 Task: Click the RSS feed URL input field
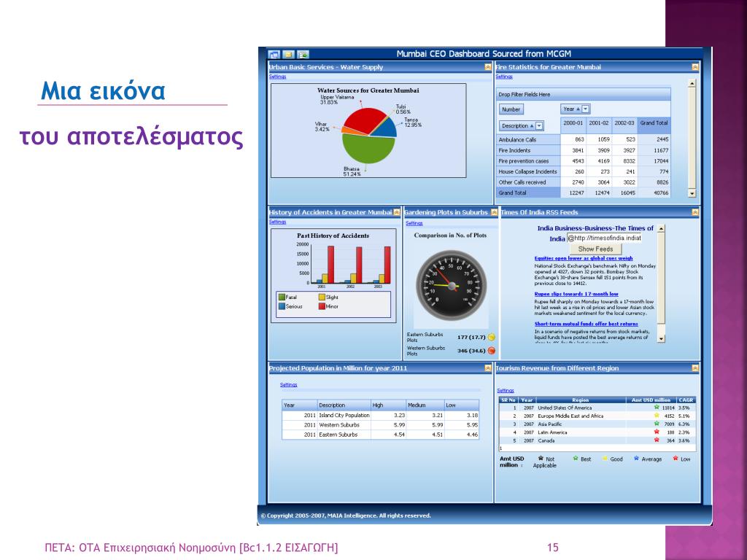pyautogui.click(x=604, y=238)
